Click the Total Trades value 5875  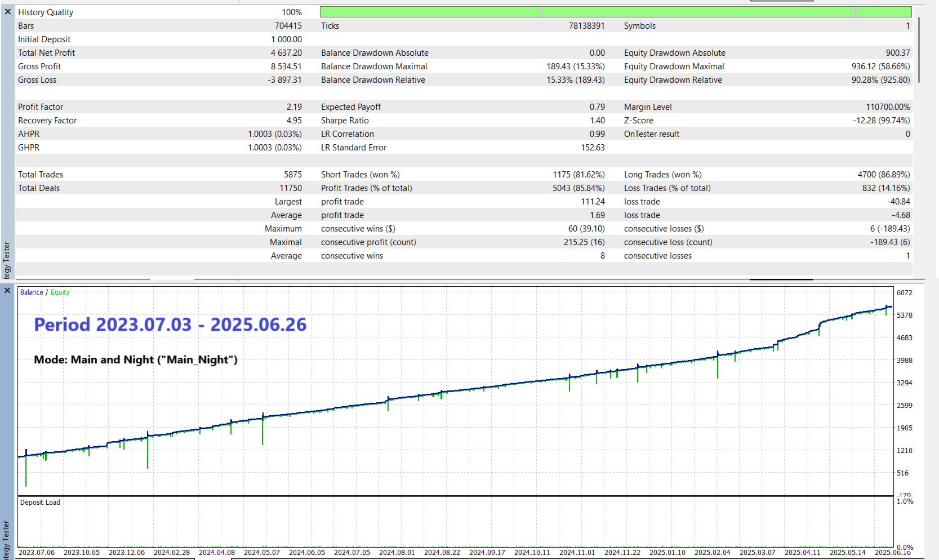click(293, 175)
